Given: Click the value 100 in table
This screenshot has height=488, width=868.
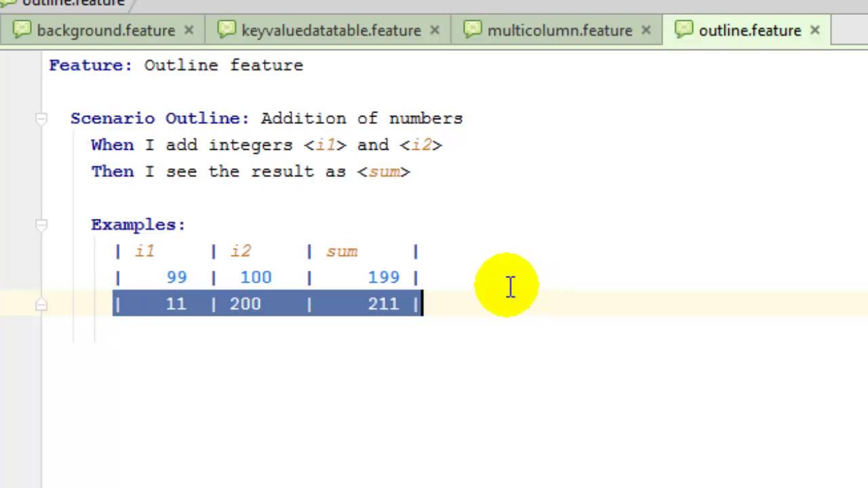Looking at the screenshot, I should (256, 277).
